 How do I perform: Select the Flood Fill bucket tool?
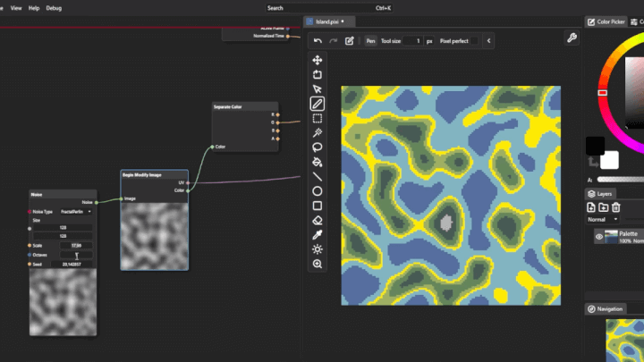pyautogui.click(x=317, y=162)
